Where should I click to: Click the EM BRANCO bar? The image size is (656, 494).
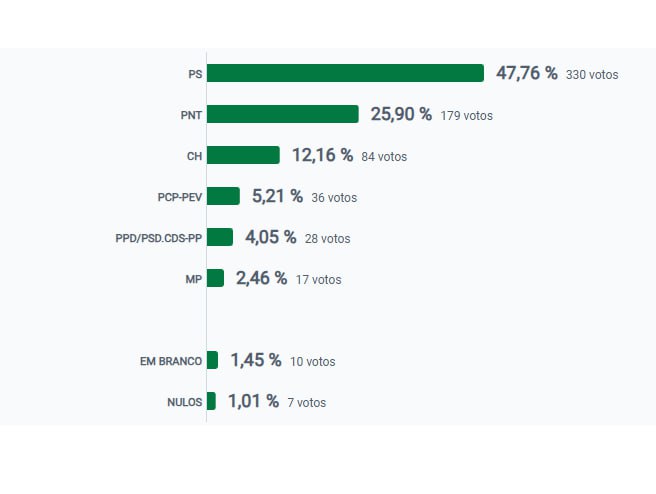click(x=212, y=360)
